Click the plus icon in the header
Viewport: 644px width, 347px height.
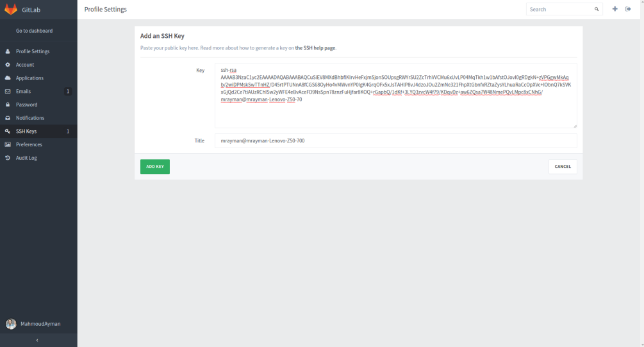click(x=615, y=9)
